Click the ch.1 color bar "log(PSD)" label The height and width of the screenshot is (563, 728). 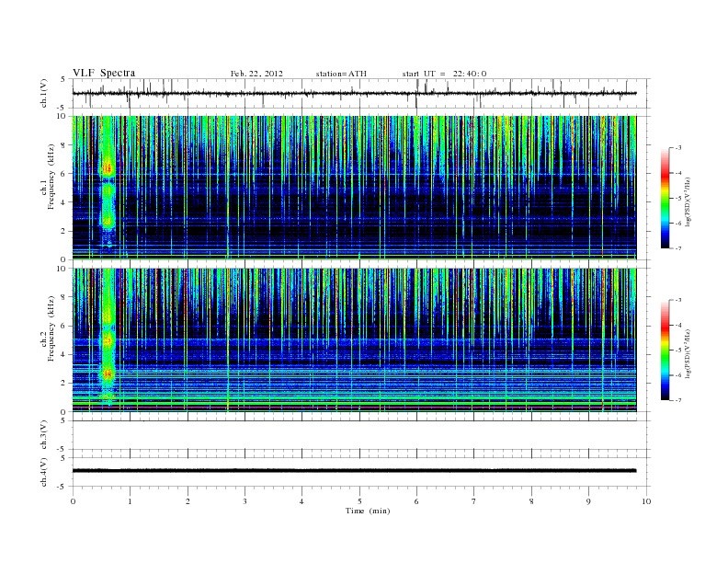[x=688, y=201]
